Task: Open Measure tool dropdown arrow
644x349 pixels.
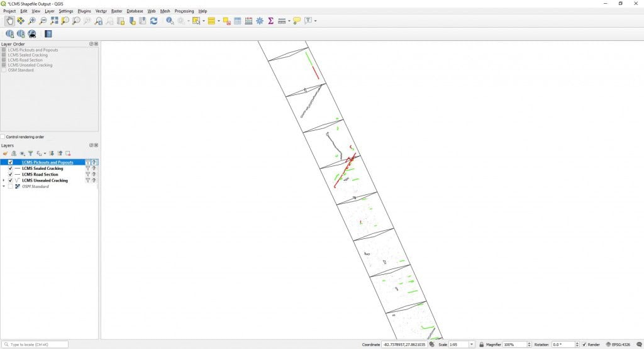Action: tap(289, 21)
